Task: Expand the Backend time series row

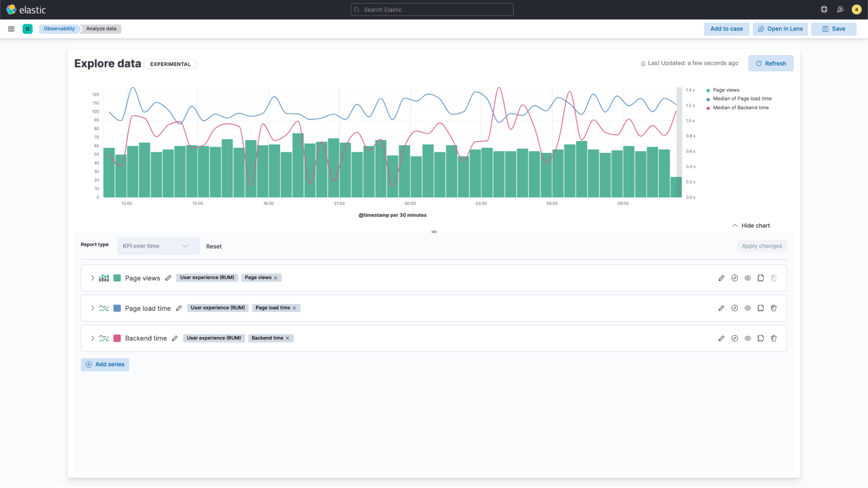Action: click(92, 338)
